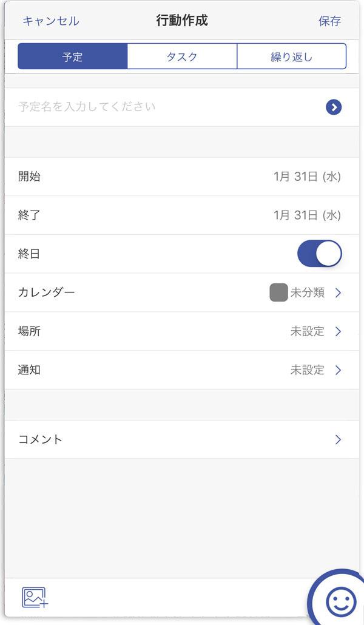Tap 未設定 value in 通知 row
Viewport: 364px width, 625px height.
pyautogui.click(x=308, y=370)
